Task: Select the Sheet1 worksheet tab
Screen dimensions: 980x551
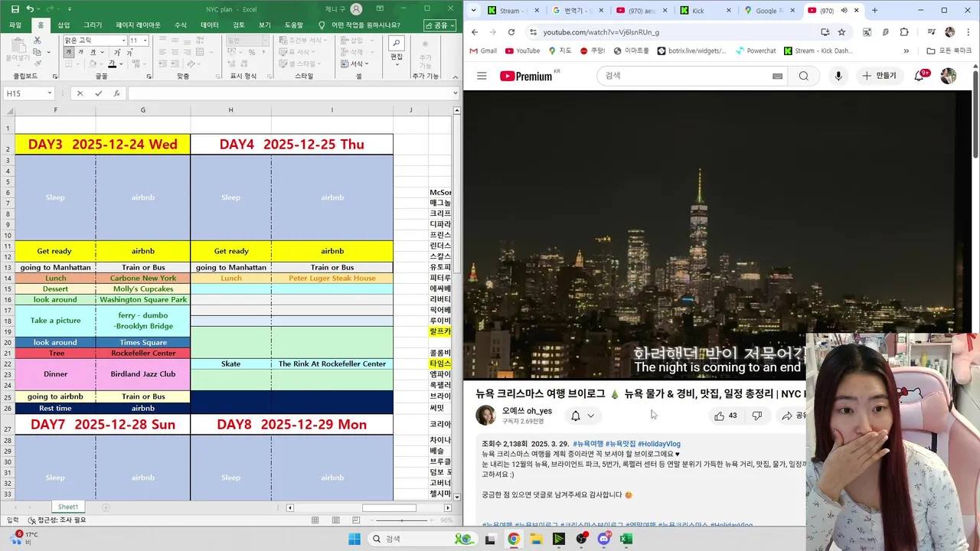Action: click(68, 507)
